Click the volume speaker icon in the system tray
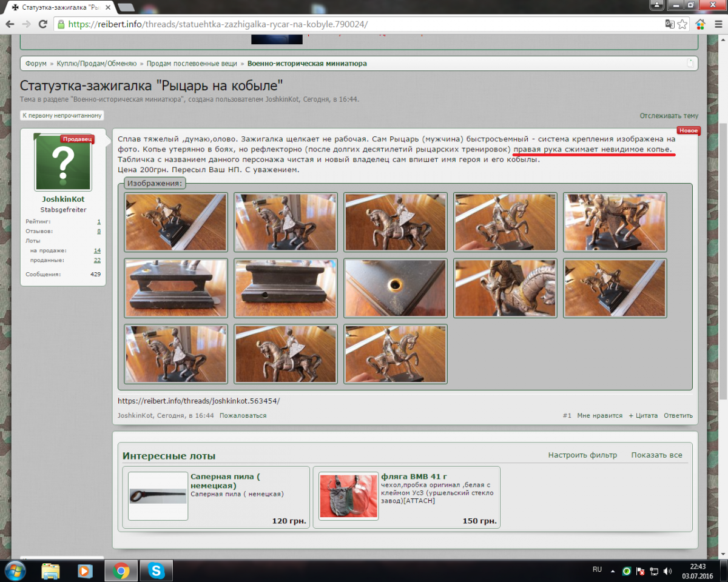The height and width of the screenshot is (582, 728). pos(668,571)
